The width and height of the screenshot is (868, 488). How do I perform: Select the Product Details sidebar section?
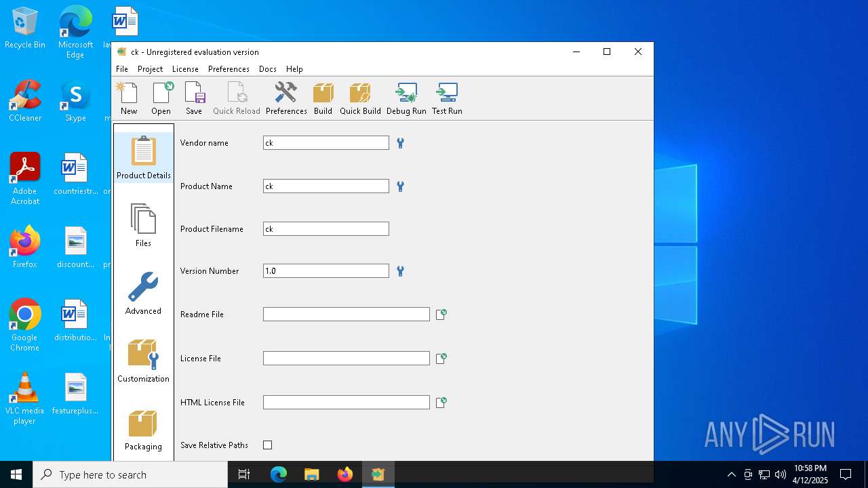pyautogui.click(x=144, y=157)
